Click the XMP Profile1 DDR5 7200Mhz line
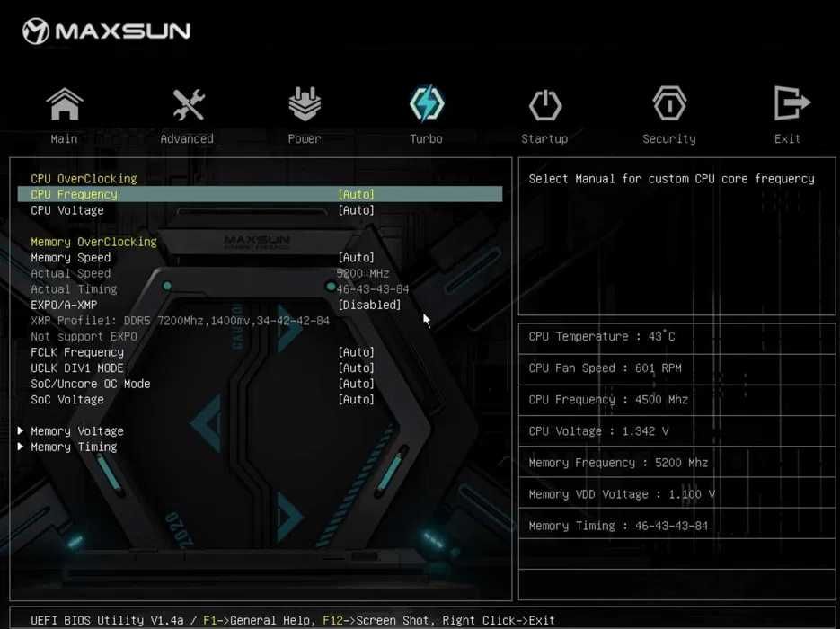Screen dimensions: 840x629 [x=180, y=321]
